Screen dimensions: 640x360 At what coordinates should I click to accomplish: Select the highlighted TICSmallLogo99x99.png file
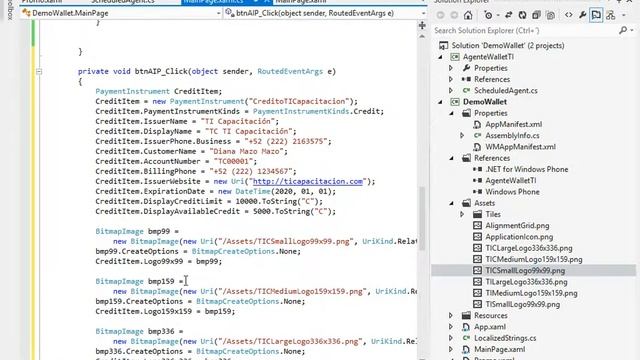pyautogui.click(x=525, y=271)
